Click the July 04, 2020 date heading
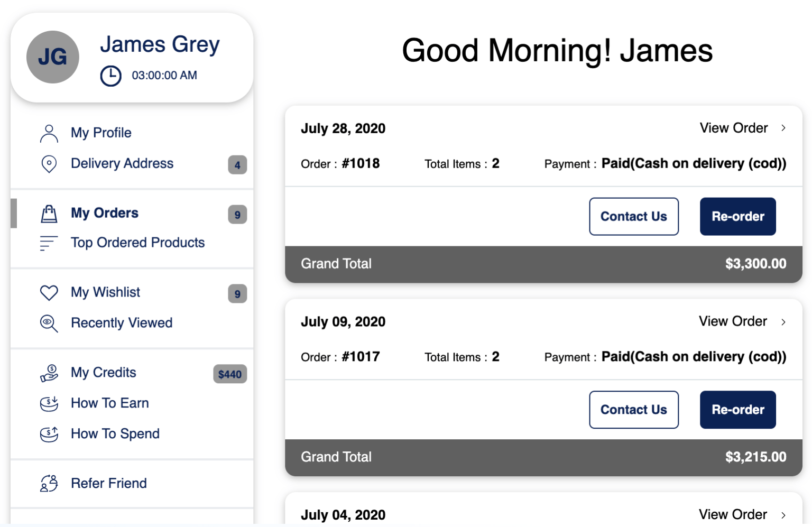 click(343, 515)
